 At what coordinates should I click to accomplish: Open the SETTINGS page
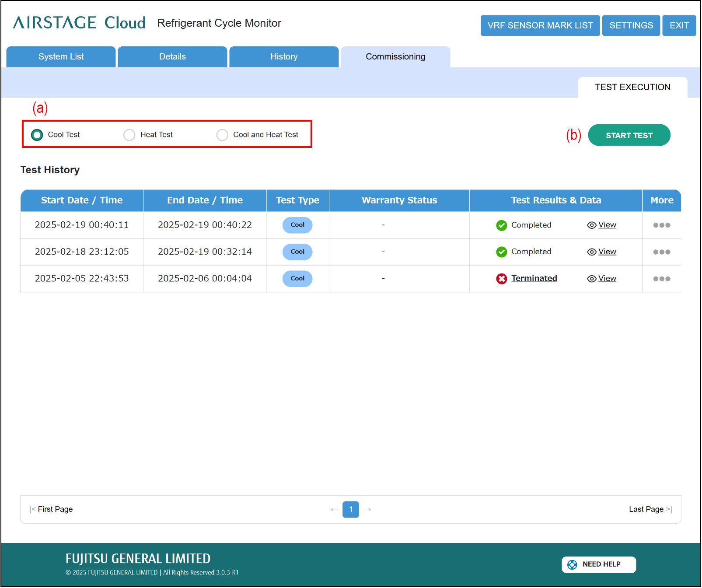(631, 25)
